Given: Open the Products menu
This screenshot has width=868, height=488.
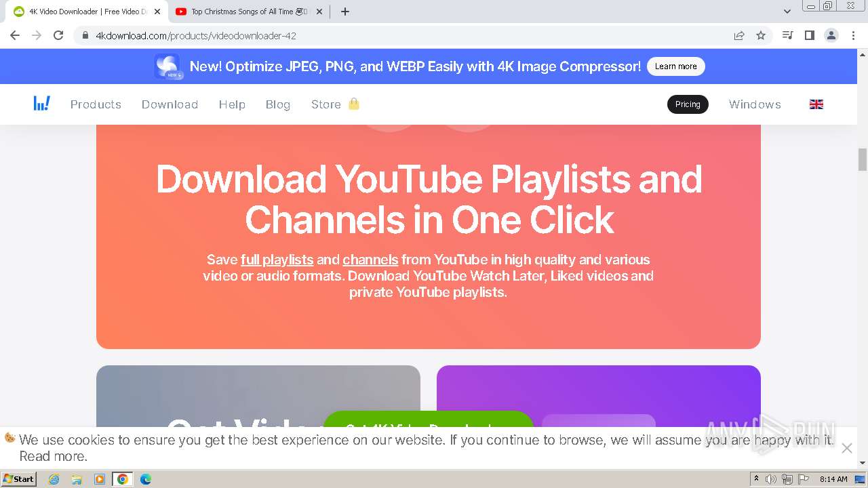Looking at the screenshot, I should tap(96, 104).
